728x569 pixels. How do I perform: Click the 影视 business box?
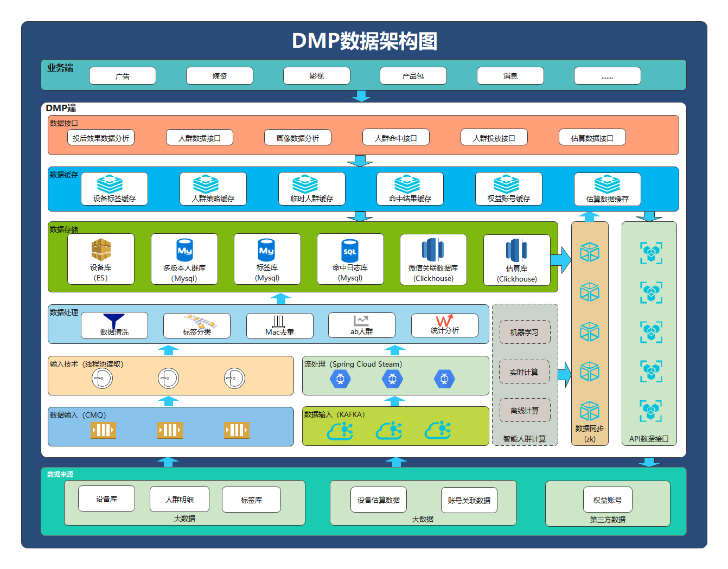click(317, 76)
